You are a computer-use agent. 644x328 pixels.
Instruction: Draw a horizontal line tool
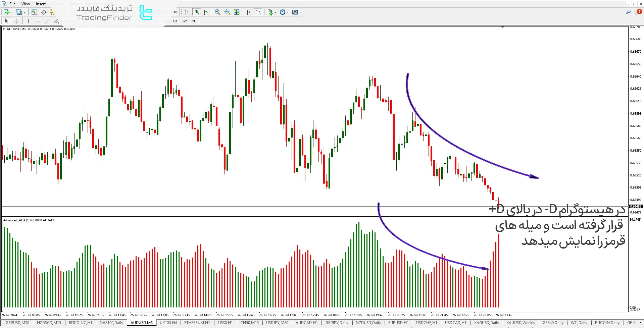click(x=38, y=21)
